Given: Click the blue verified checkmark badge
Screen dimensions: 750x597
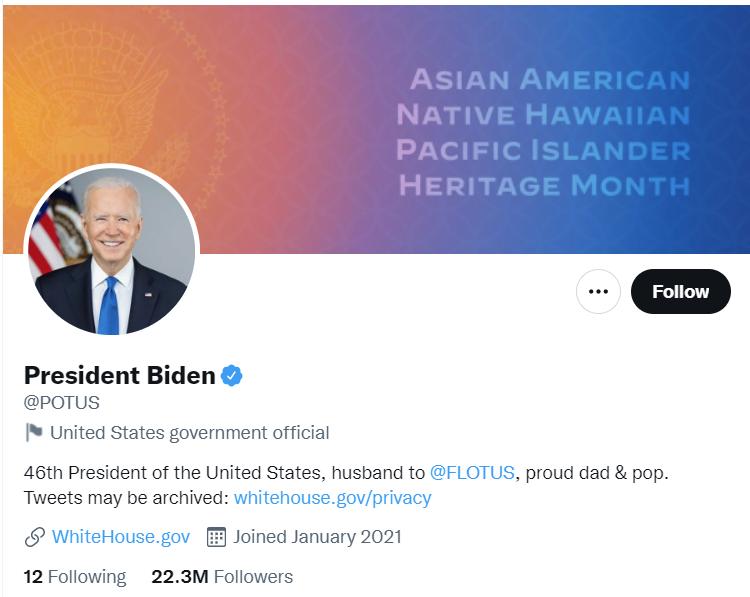Looking at the screenshot, I should [232, 376].
